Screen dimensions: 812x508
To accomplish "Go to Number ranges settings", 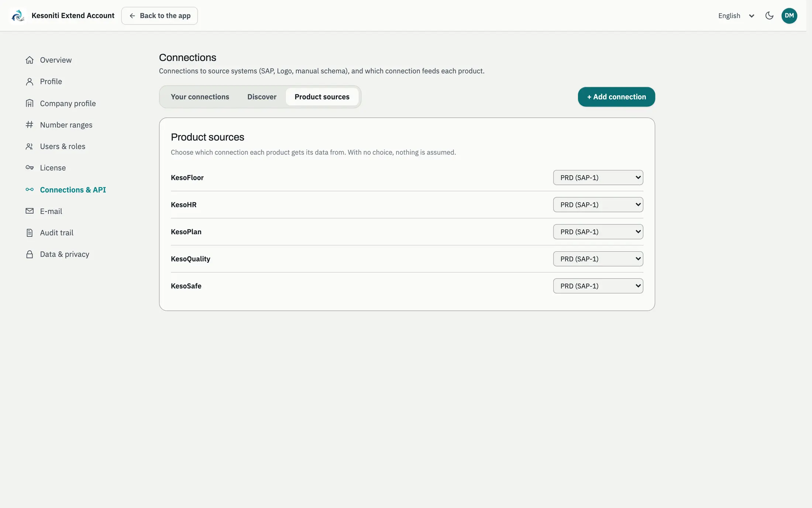I will coord(66,125).
